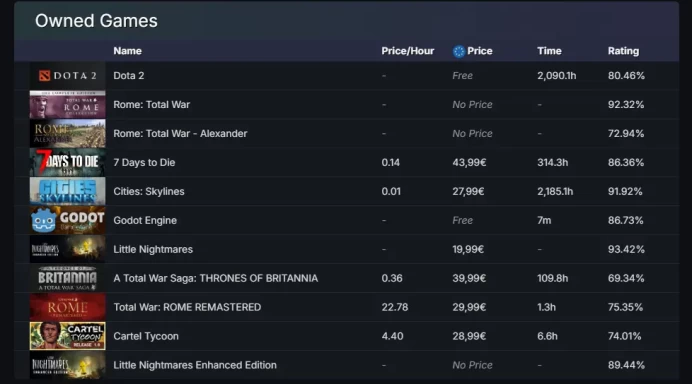Open the Rome: Total War name link
Viewport: 692px width, 384px height.
click(151, 105)
